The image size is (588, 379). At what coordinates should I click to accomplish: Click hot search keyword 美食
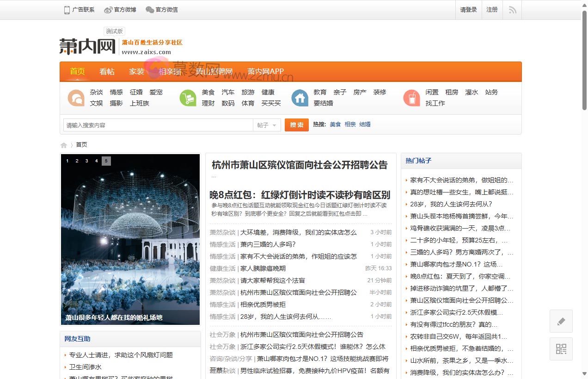tap(335, 124)
